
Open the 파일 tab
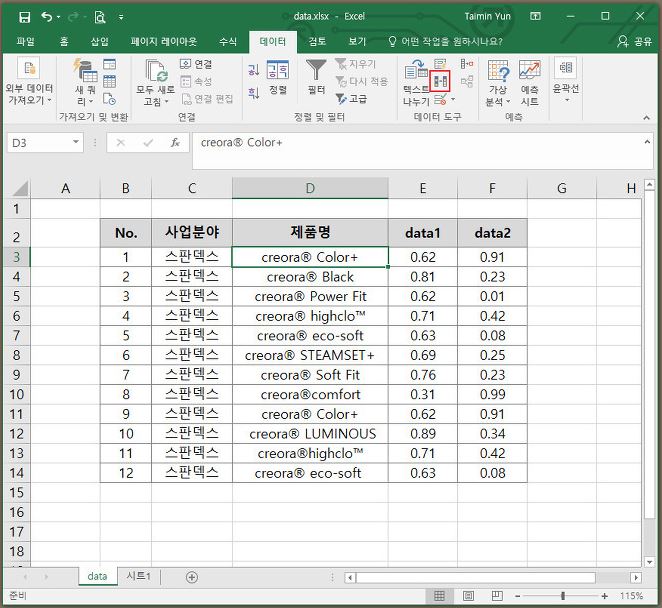coord(25,41)
